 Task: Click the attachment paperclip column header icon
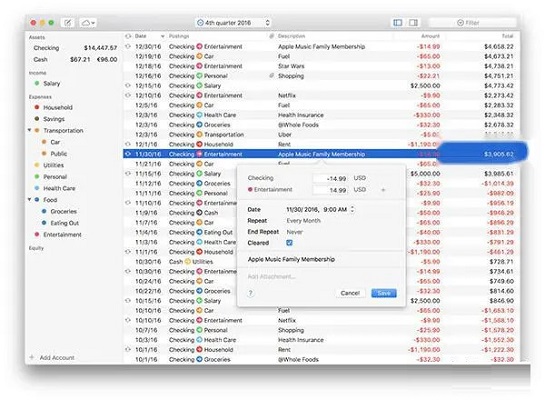(271, 36)
